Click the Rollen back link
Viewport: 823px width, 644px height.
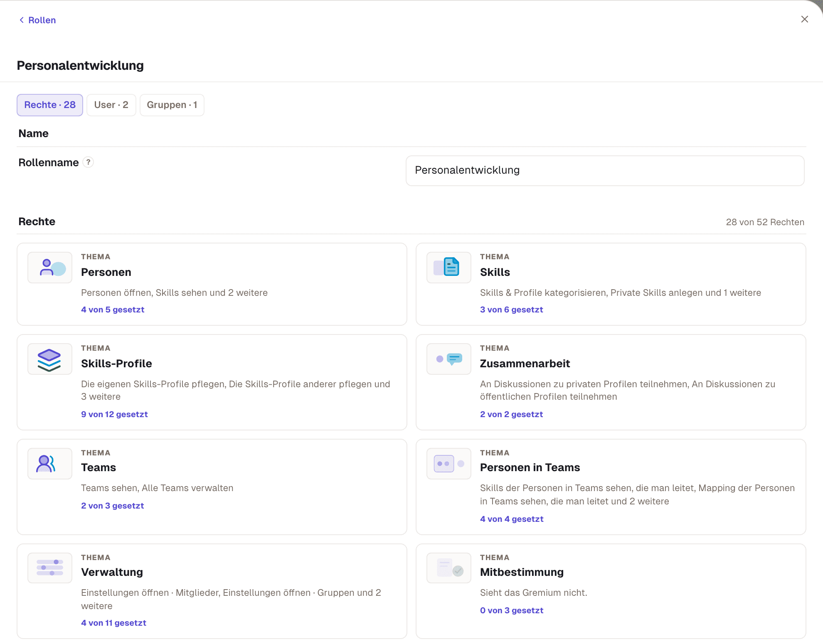coord(42,20)
